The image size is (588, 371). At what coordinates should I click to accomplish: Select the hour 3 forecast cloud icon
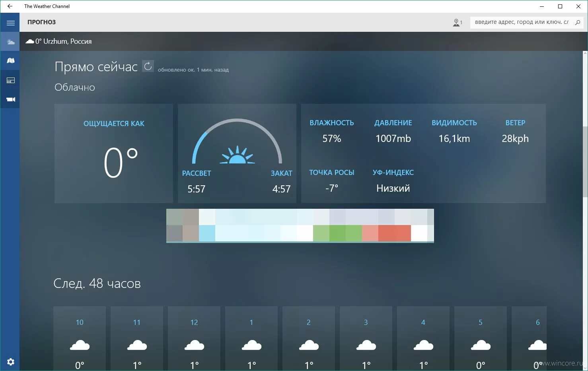[x=366, y=345]
